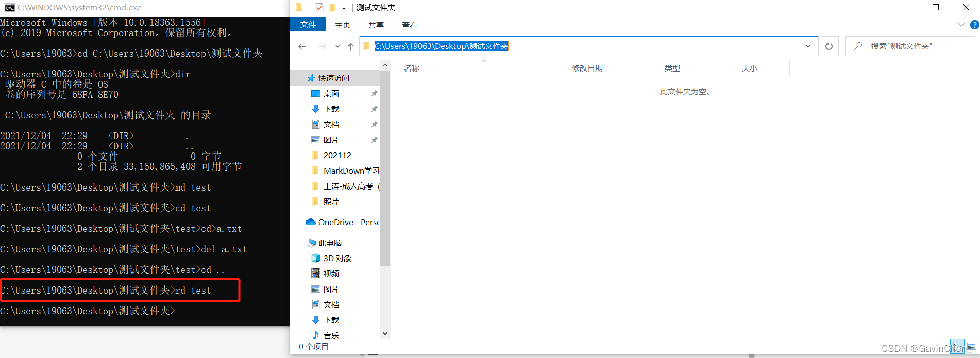Open 音乐 under This PC

click(x=331, y=335)
